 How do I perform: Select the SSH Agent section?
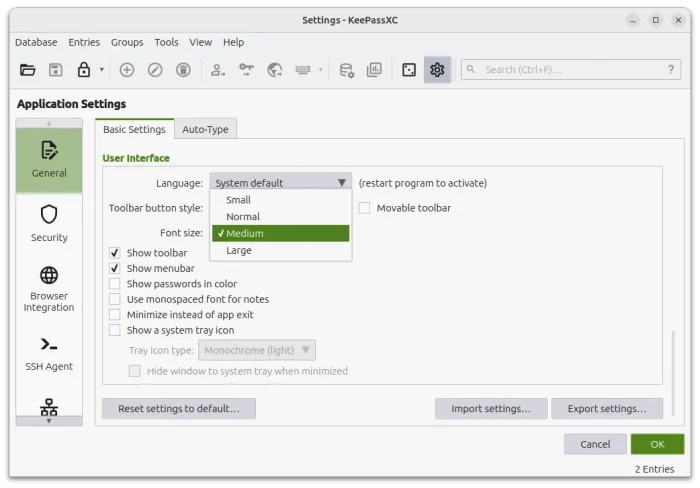coord(49,352)
